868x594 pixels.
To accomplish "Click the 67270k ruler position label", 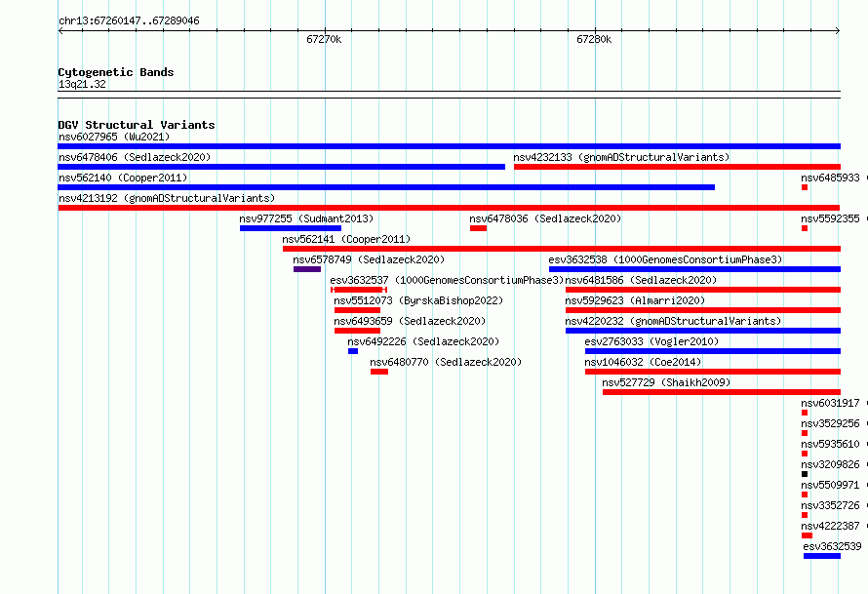I will [x=324, y=39].
